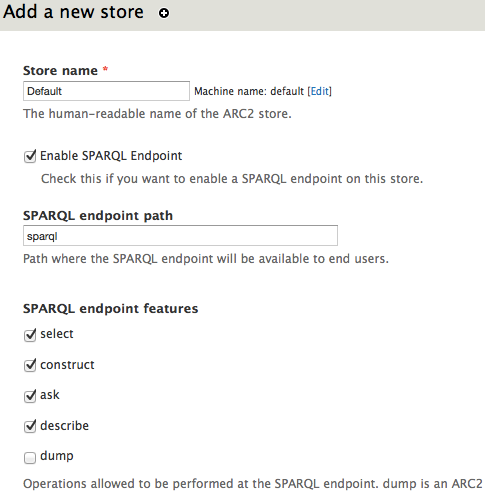Click the construct label text
Viewport: 485px width, 494px height.
click(x=67, y=365)
